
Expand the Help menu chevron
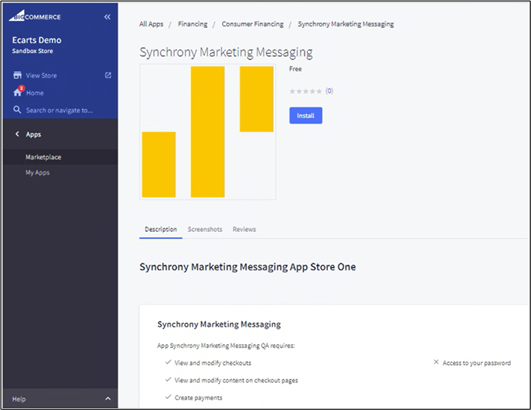[x=108, y=398]
